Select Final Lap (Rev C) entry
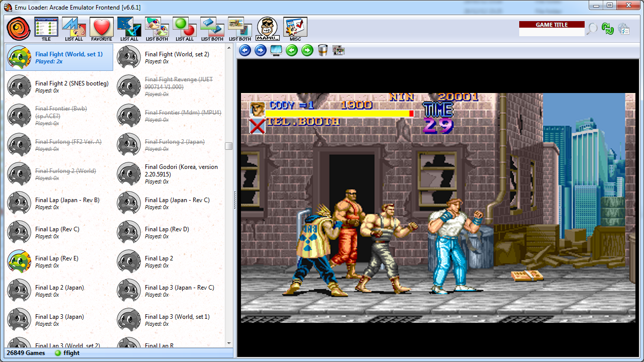The image size is (644, 362). click(x=59, y=232)
